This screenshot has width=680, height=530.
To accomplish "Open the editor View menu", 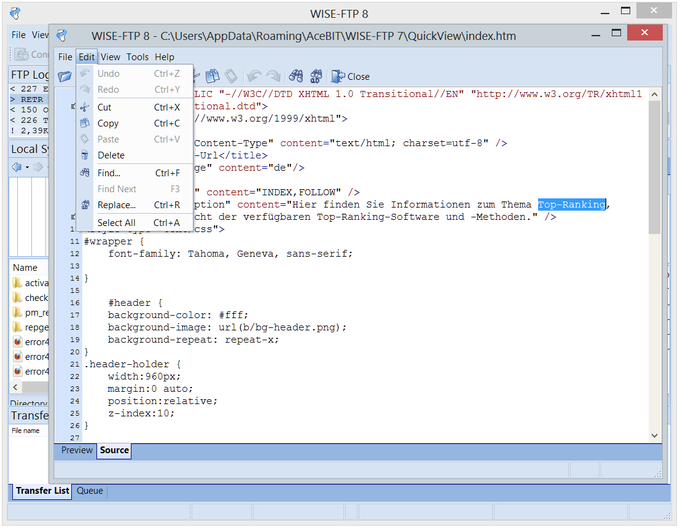I will 111,57.
